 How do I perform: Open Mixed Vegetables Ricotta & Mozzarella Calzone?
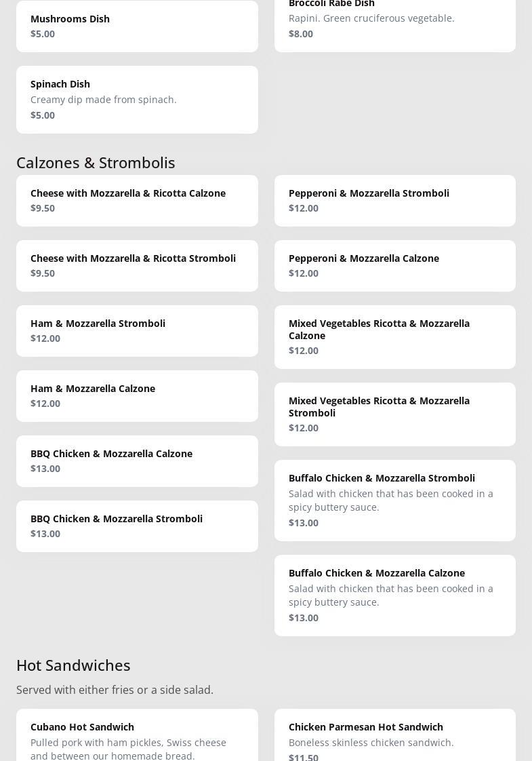[x=394, y=336]
